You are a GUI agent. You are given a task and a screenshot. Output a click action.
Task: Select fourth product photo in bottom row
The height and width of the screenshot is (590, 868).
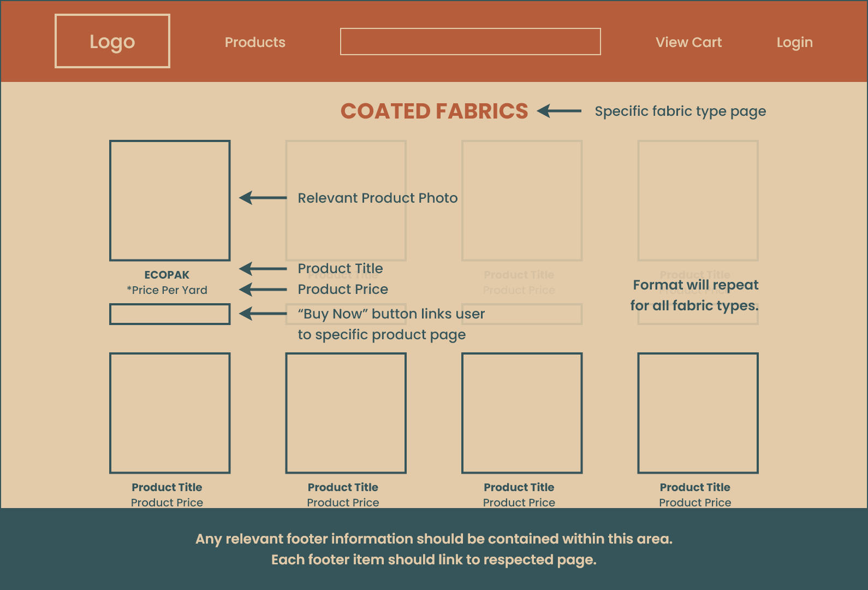698,413
